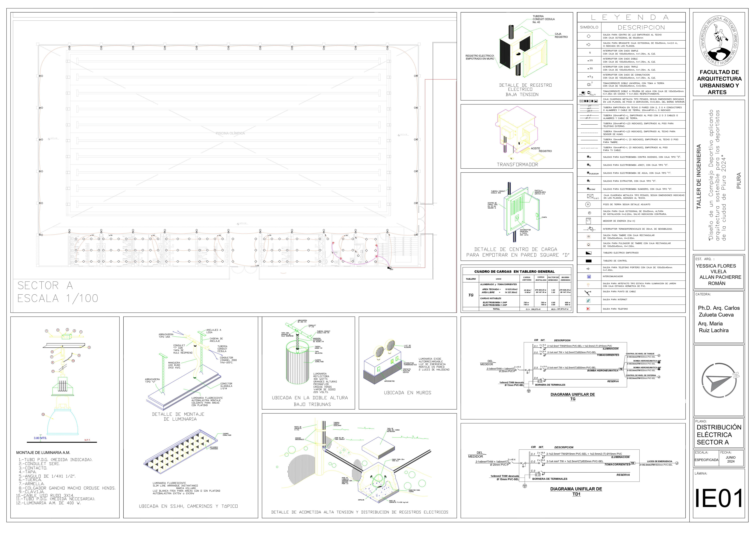Click the black tablero de control symbol
The height and width of the screenshot is (535, 756).
pyautogui.click(x=589, y=261)
